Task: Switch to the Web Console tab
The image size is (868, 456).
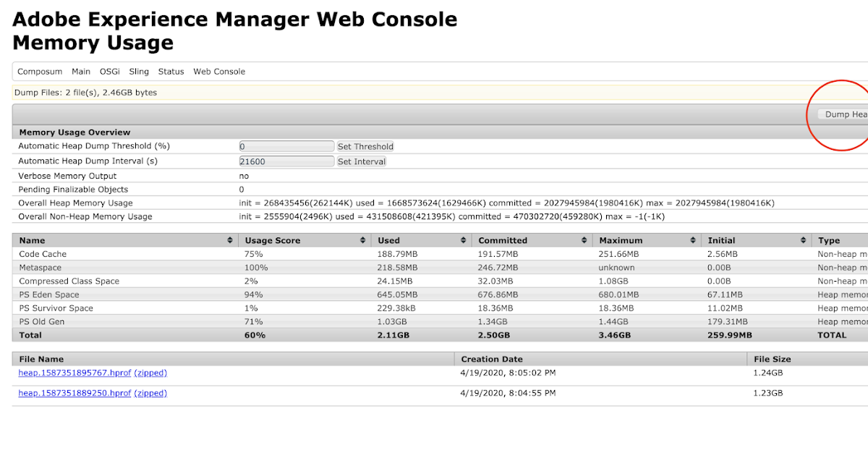Action: (x=218, y=71)
